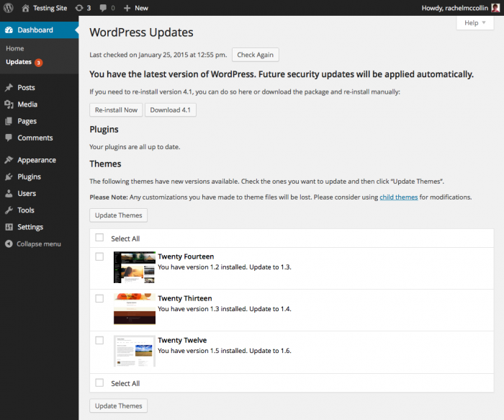The image size is (504, 420).
Task: Check the Twenty Thirteen theme checkbox
Action: tap(99, 298)
